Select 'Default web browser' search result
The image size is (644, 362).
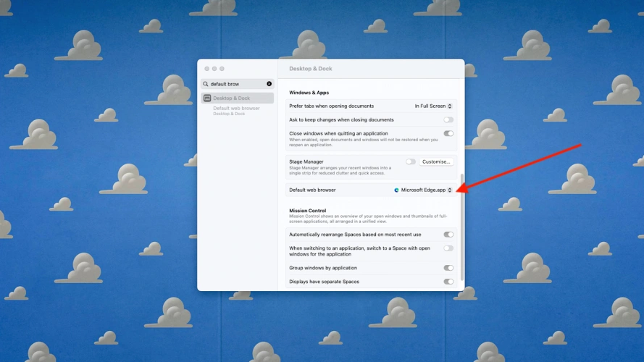click(x=236, y=109)
